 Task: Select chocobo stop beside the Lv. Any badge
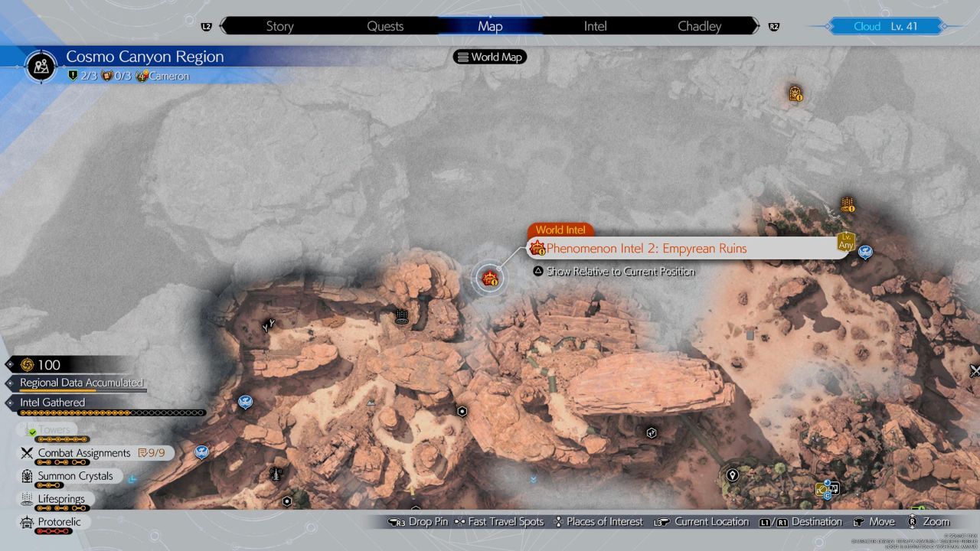coord(866,252)
